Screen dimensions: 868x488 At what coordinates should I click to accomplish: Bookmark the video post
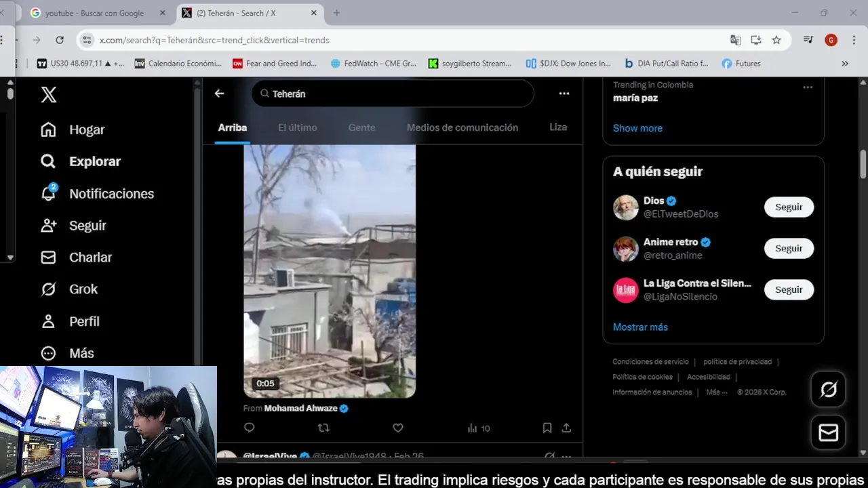547,428
